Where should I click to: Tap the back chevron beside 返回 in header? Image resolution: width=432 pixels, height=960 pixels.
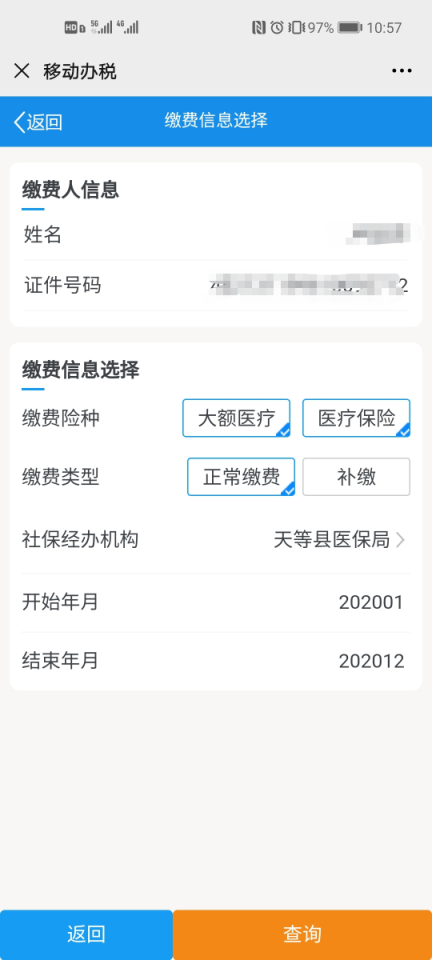(x=19, y=122)
